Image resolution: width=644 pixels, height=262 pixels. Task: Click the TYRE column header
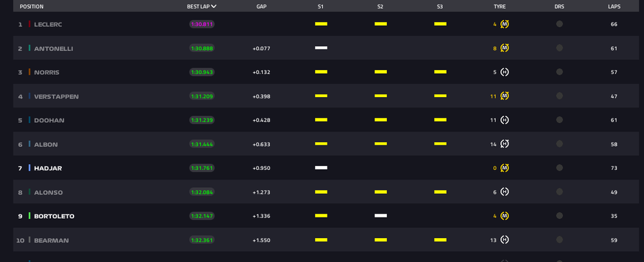pos(500,6)
